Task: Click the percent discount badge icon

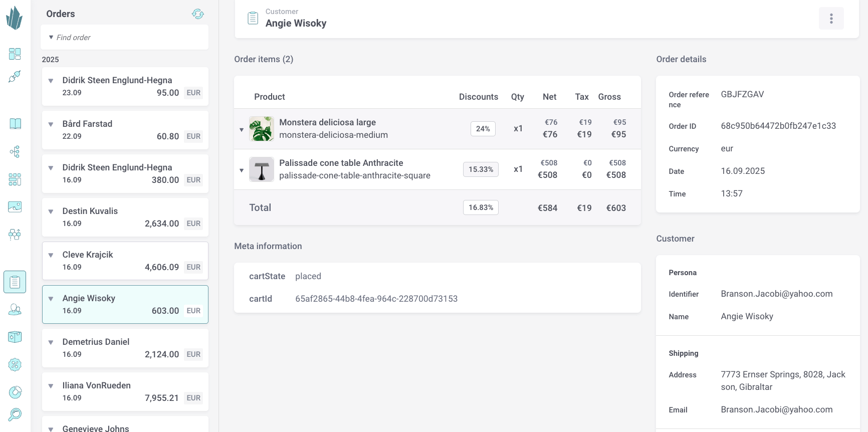Action: coord(15,364)
